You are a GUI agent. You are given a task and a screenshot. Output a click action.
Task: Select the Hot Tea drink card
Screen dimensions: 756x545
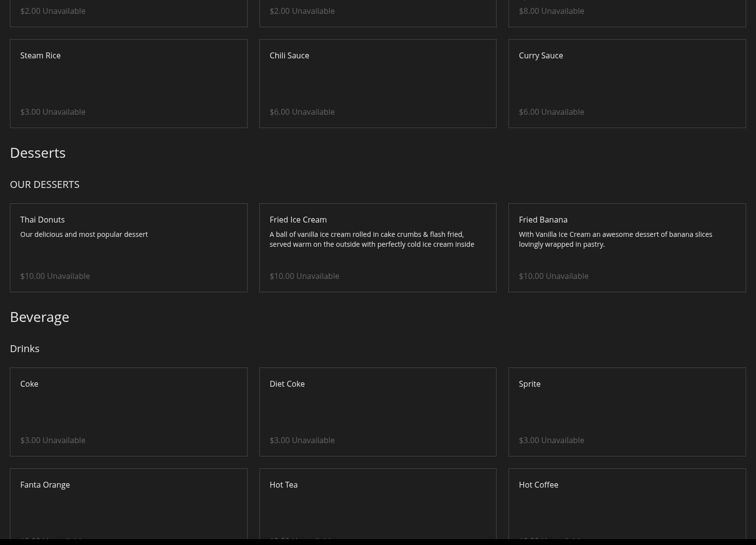[378, 504]
